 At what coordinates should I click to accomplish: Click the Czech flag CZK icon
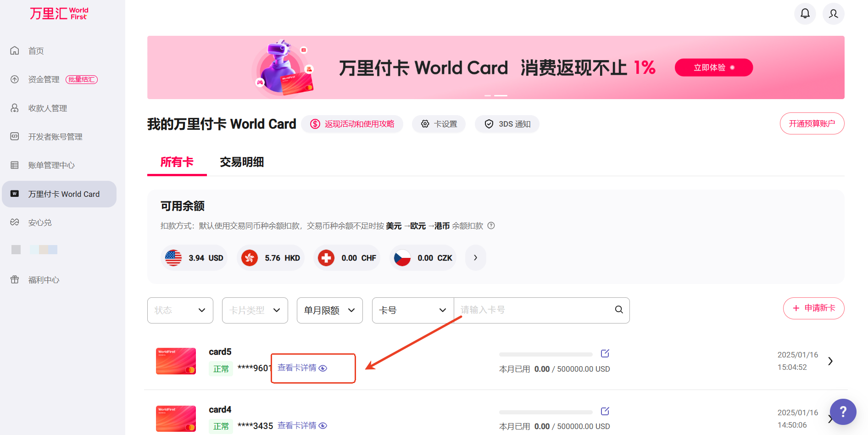(x=402, y=258)
